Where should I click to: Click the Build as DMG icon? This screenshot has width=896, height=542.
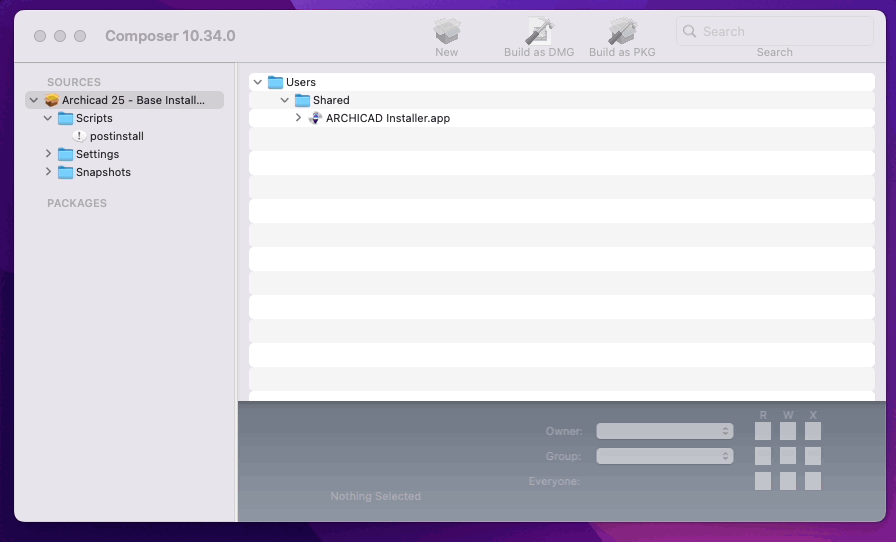coord(539,31)
